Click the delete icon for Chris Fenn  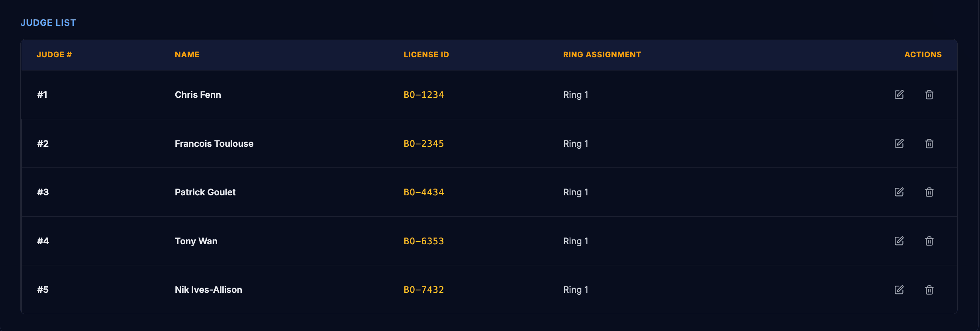pyautogui.click(x=929, y=95)
